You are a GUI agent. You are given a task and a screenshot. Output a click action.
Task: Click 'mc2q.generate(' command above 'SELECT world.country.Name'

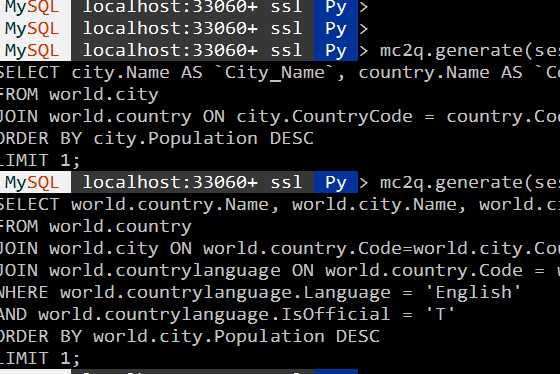point(470,183)
